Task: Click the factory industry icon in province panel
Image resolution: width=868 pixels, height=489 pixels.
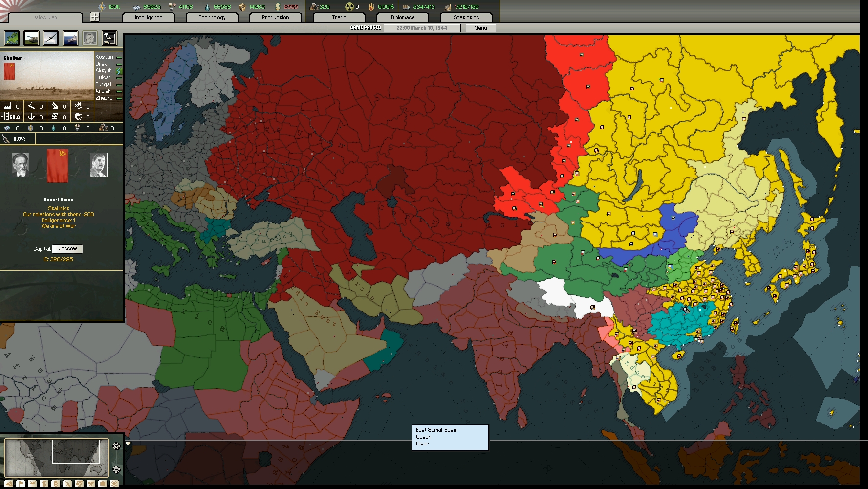Action: (x=7, y=106)
